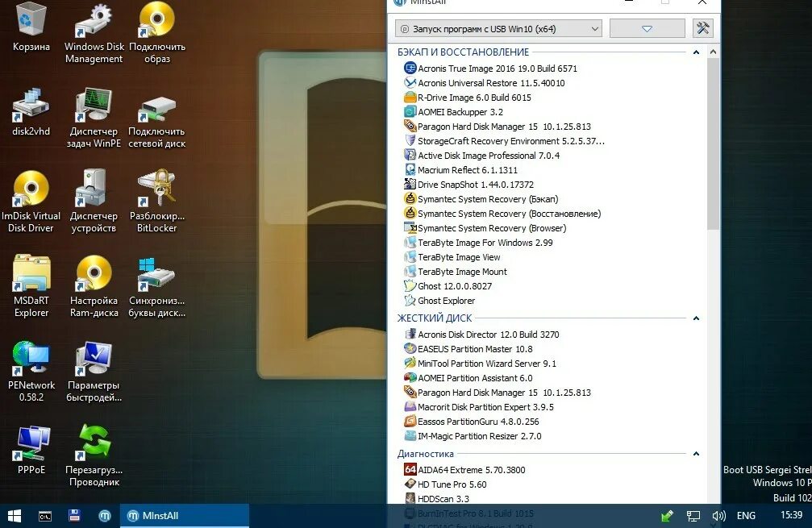The width and height of the screenshot is (812, 528).
Task: Select Symantec System Recovery (Бэкап)
Action: coord(481,199)
